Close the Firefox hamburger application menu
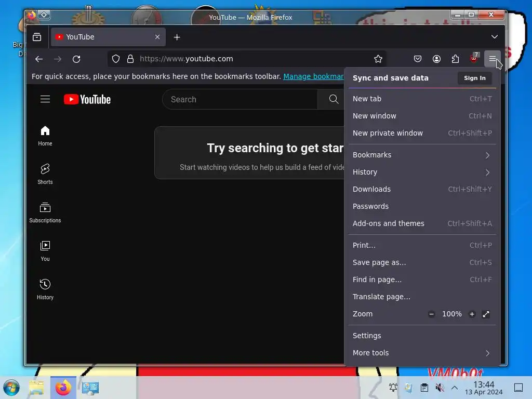 [x=493, y=59]
